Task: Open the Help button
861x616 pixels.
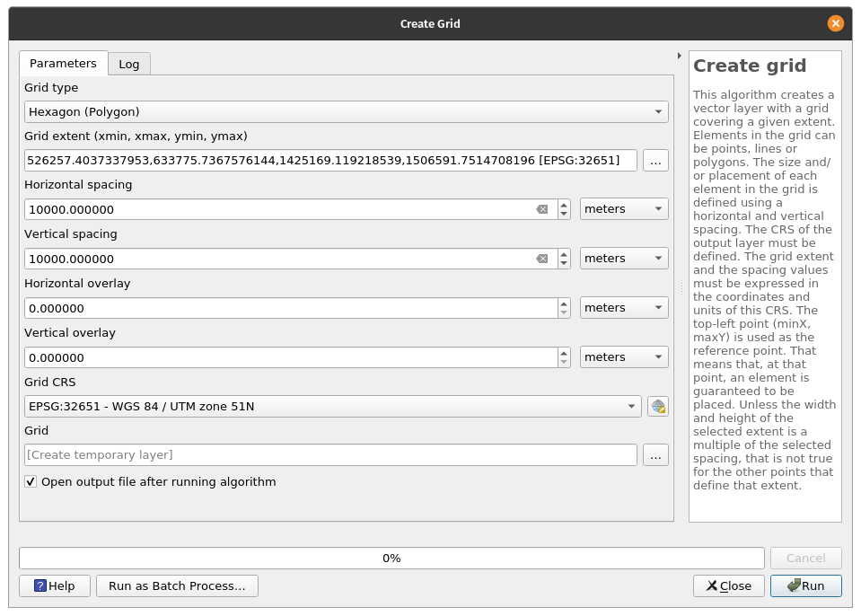Action: pos(54,585)
